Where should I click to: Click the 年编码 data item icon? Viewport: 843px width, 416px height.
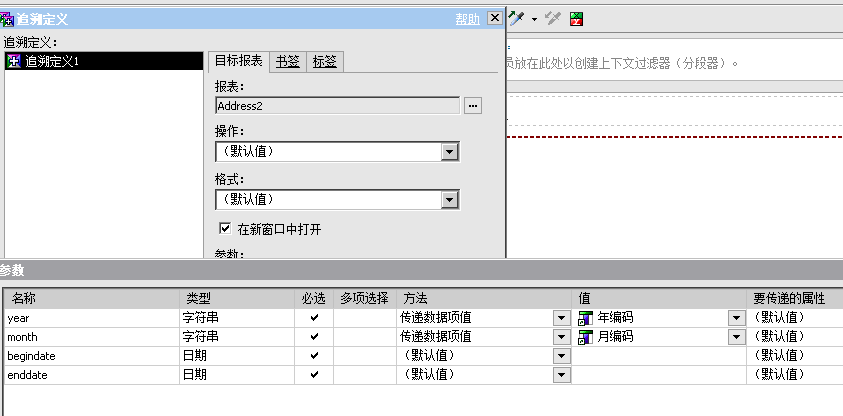585,318
